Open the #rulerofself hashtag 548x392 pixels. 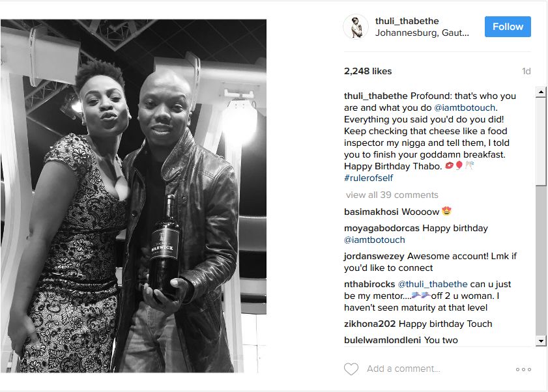[x=368, y=178]
